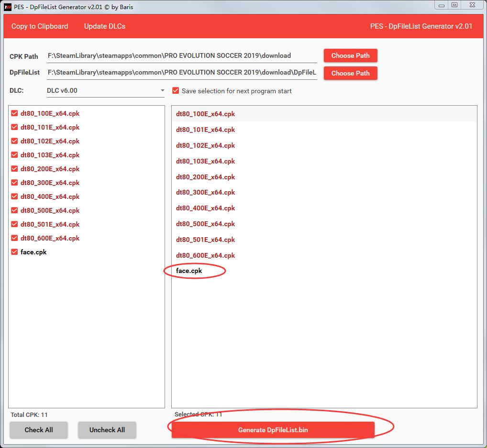The image size is (487, 448).
Task: Select face.cpk in the selected list
Action: pos(324,271)
